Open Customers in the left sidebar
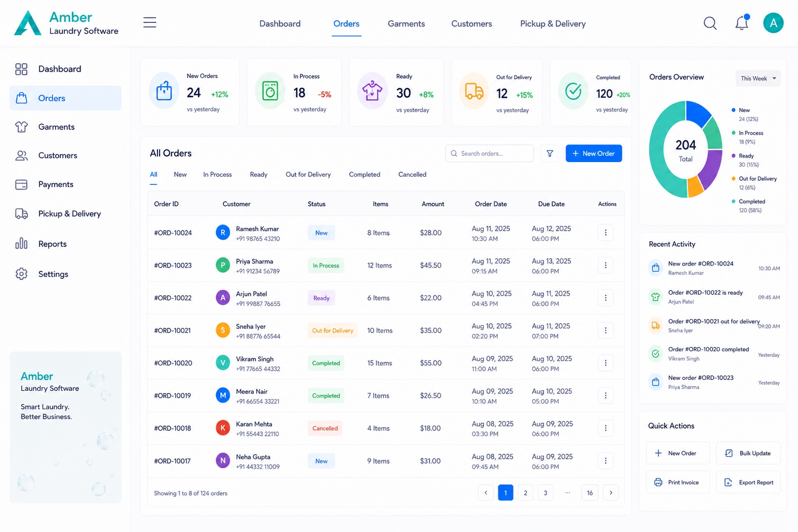798x532 pixels. [x=66, y=155]
